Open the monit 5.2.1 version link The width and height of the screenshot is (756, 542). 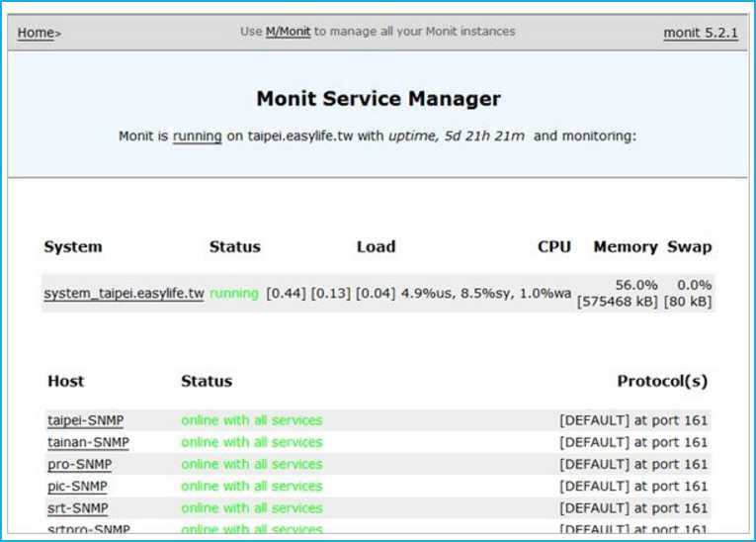click(x=701, y=33)
